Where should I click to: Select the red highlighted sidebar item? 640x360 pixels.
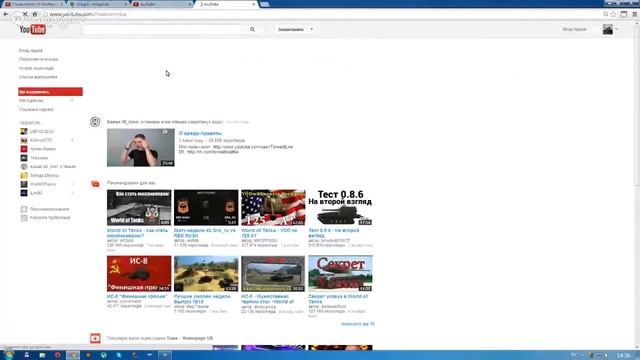tap(50, 92)
